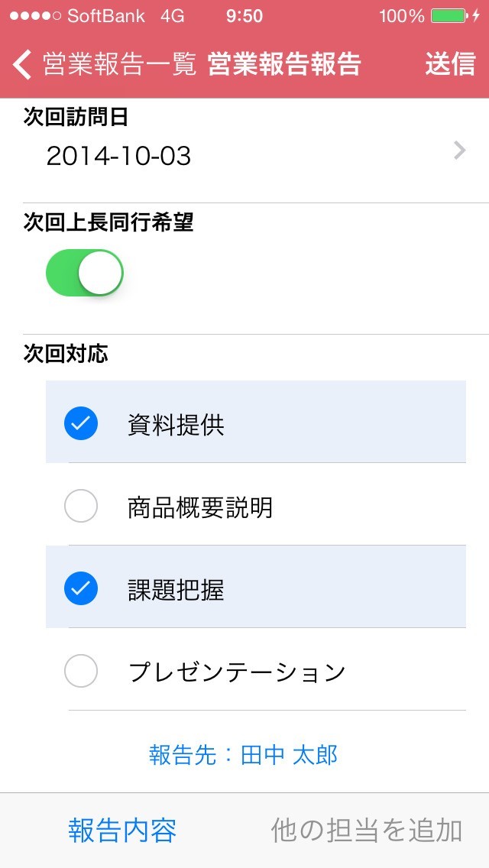Tap the blue checkmark beside 課題把握
This screenshot has width=489, height=868.
pos(81,588)
